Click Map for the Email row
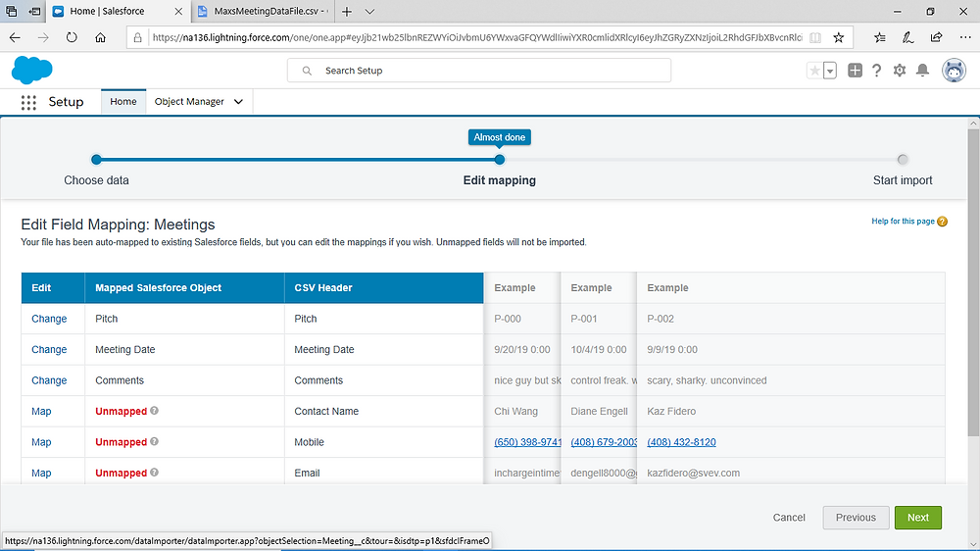Image resolution: width=980 pixels, height=551 pixels. (41, 473)
